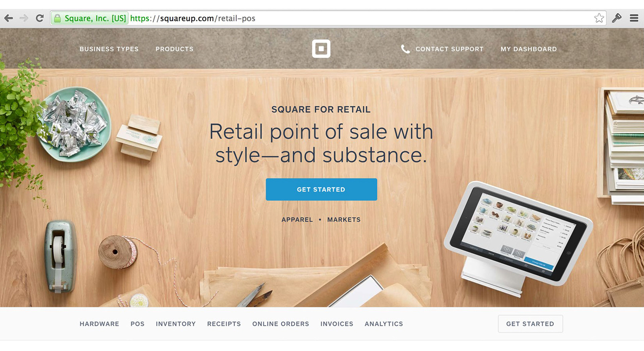Reload the page with refresh icon
644x351 pixels.
click(40, 18)
